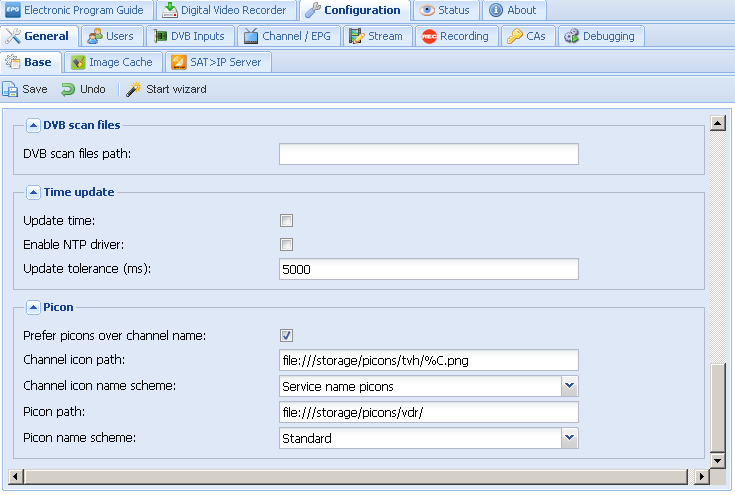Click the "Update tolerance (ms):" label
Viewport: 735px width, 495px height.
(87, 269)
